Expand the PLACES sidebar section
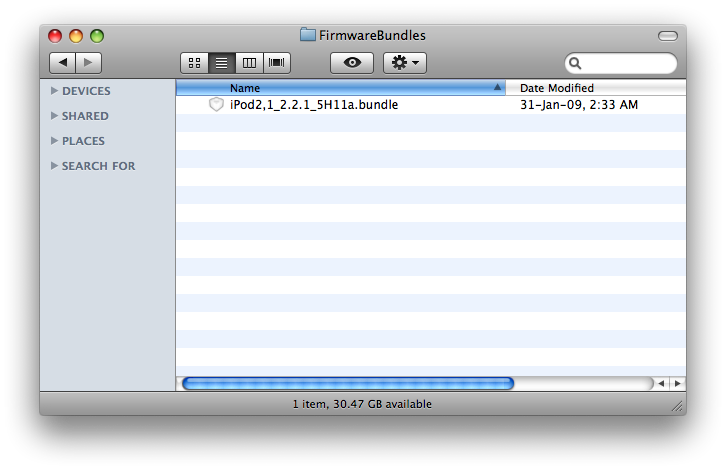Image resolution: width=726 pixels, height=470 pixels. [x=54, y=141]
